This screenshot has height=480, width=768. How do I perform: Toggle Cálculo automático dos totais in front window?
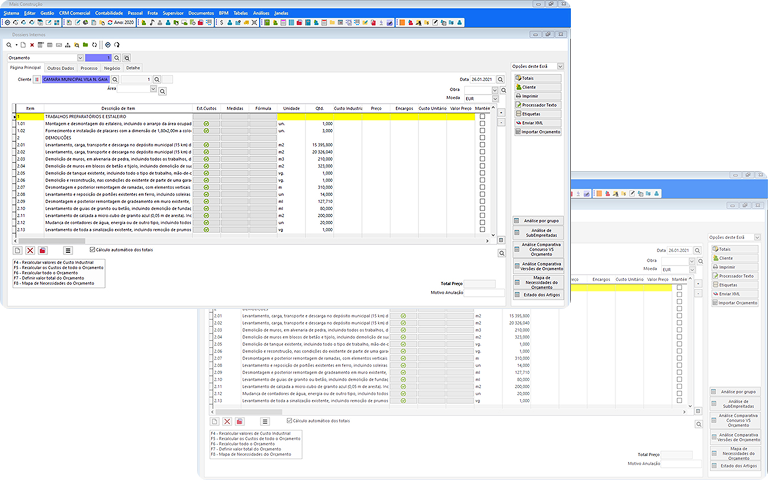93,249
